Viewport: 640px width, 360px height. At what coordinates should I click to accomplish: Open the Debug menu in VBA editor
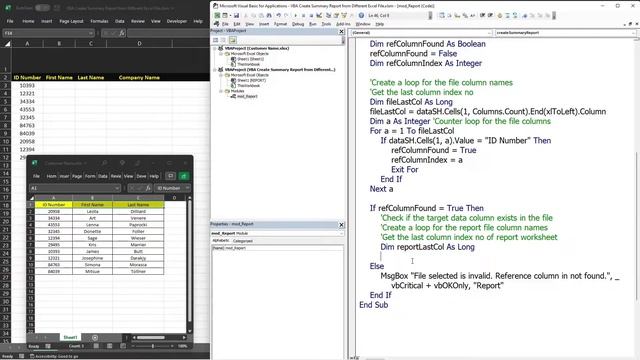point(298,24)
